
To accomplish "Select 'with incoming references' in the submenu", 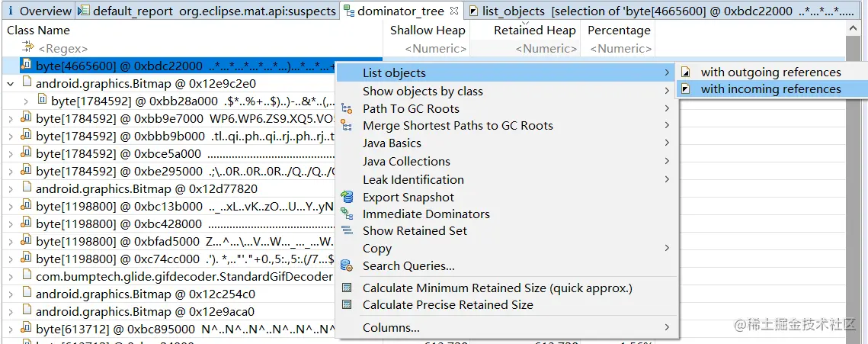I will [x=770, y=88].
